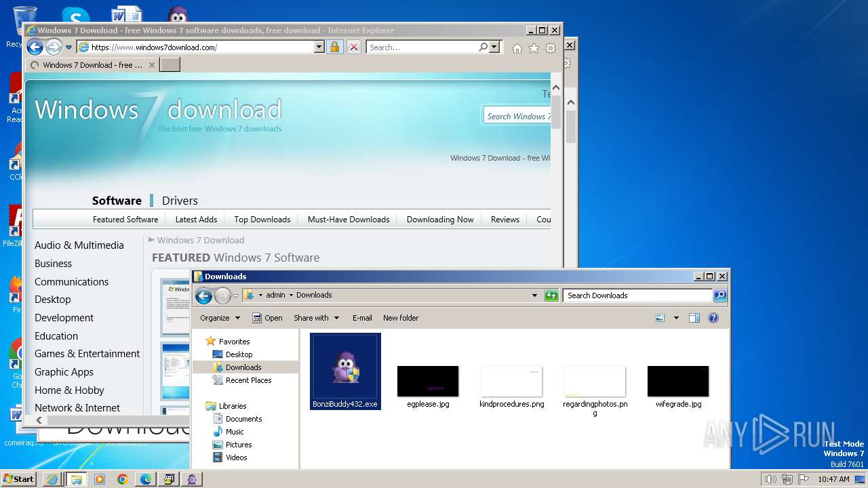
Task: Click E-mail in Explorer toolbar
Action: [x=362, y=318]
